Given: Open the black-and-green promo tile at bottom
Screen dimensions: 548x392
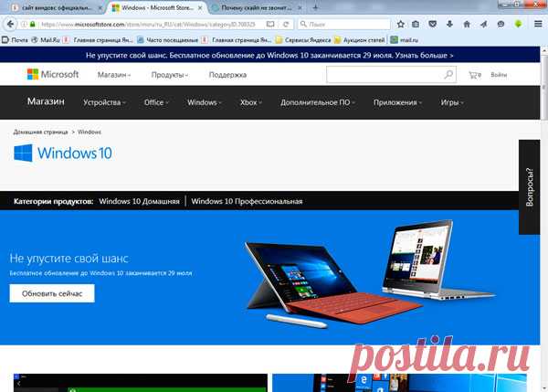Looking at the screenshot, I should (x=141, y=383).
